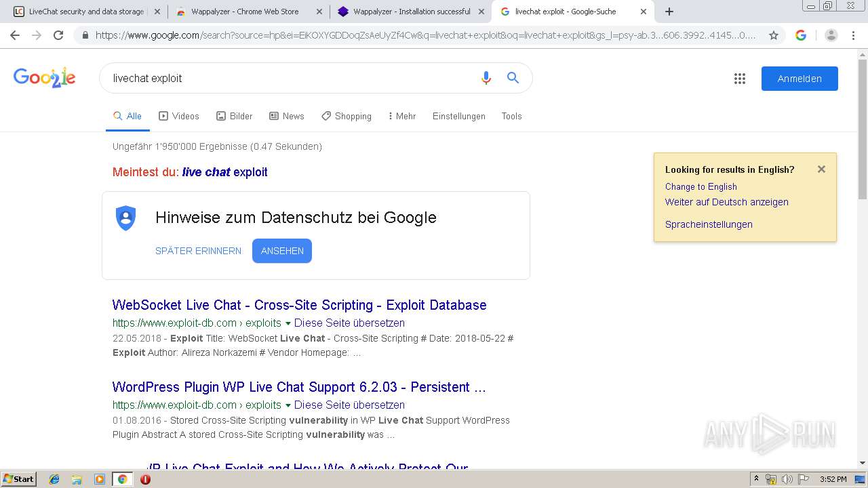Click scrollbar down arrow
This screenshot has height=488, width=868.
pyautogui.click(x=863, y=463)
